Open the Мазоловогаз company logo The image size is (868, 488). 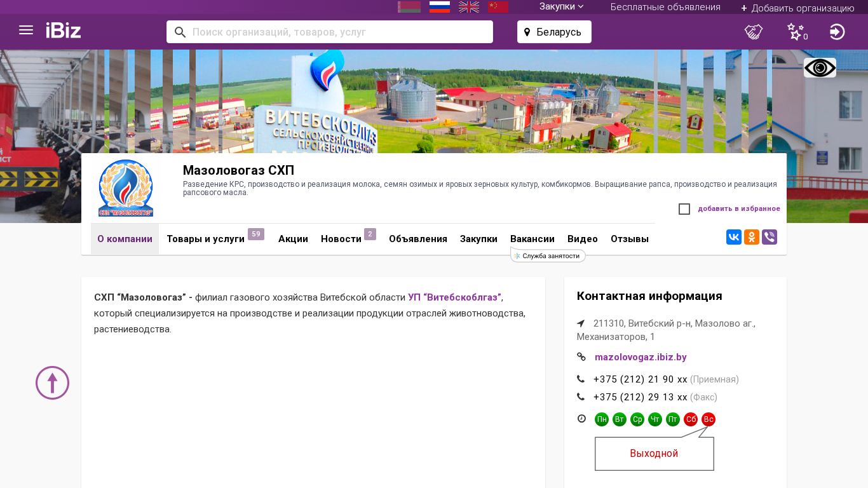click(x=126, y=188)
